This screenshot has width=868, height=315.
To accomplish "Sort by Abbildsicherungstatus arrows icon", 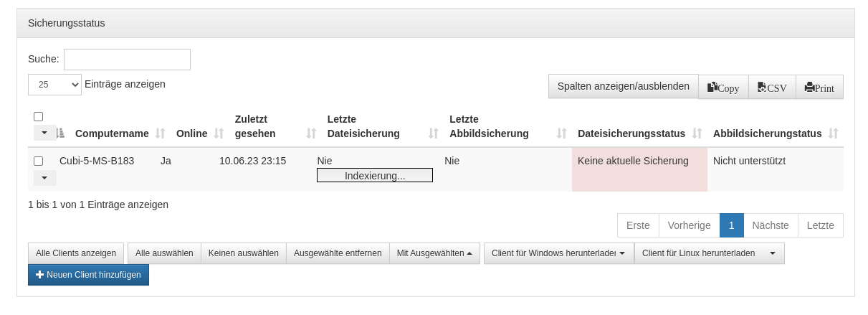I will [833, 133].
